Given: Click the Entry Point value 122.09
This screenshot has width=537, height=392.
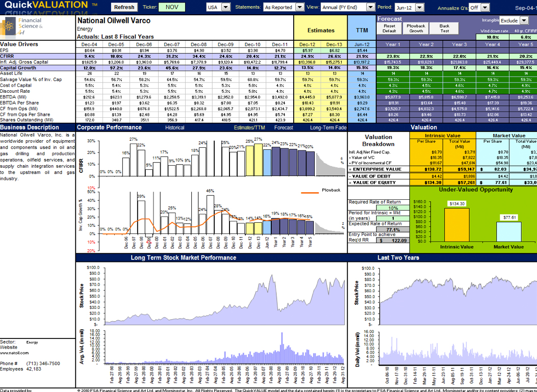Looking at the screenshot, I should [x=393, y=240].
